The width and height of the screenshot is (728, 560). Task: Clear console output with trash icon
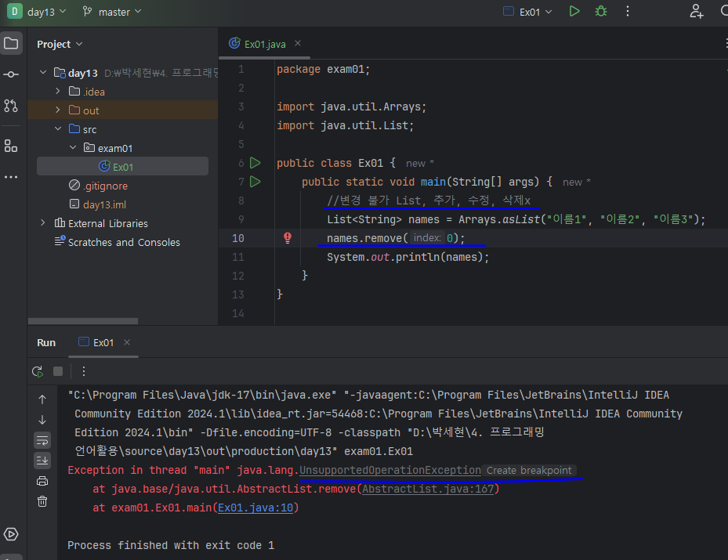[x=42, y=501]
